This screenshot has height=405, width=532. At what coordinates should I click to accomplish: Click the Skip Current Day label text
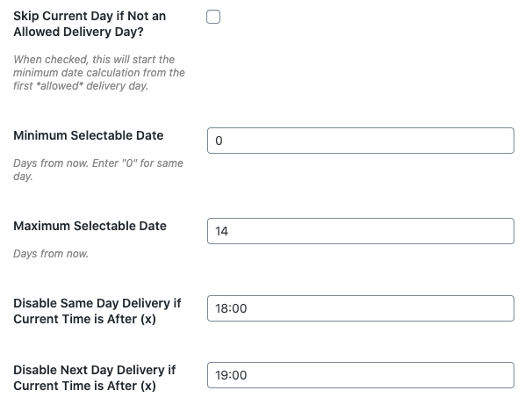pyautogui.click(x=90, y=24)
